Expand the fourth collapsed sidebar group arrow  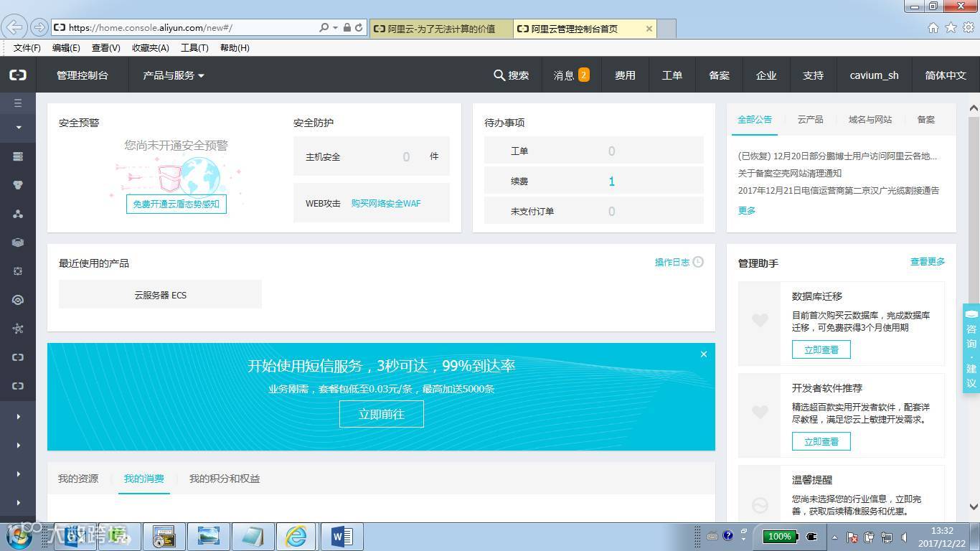click(x=18, y=502)
